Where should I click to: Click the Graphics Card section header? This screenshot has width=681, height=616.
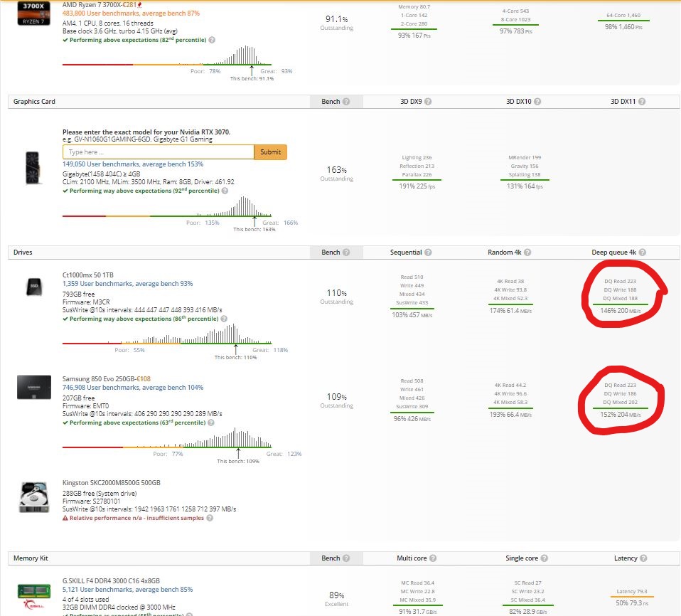click(34, 101)
